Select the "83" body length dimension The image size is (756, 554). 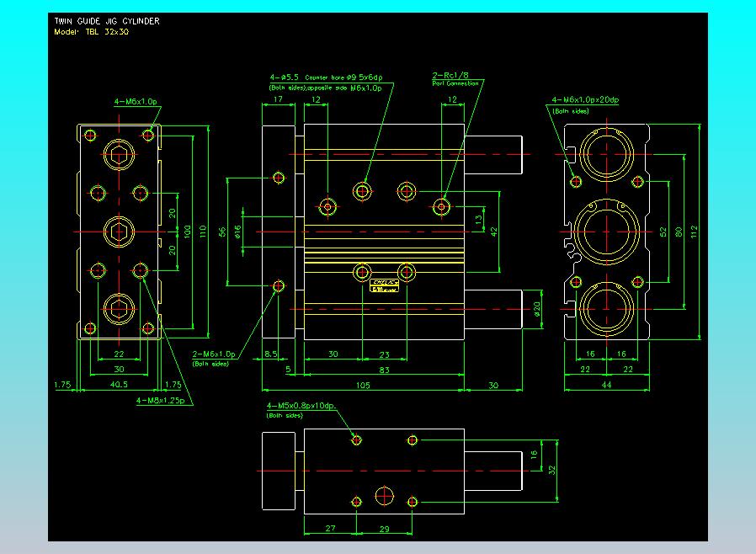[384, 370]
